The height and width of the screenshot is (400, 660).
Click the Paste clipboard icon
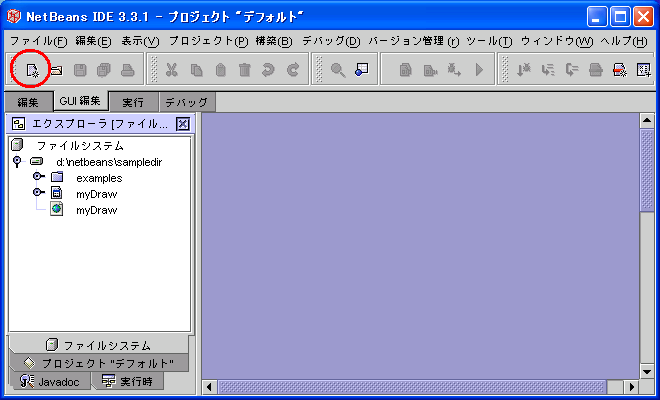221,70
